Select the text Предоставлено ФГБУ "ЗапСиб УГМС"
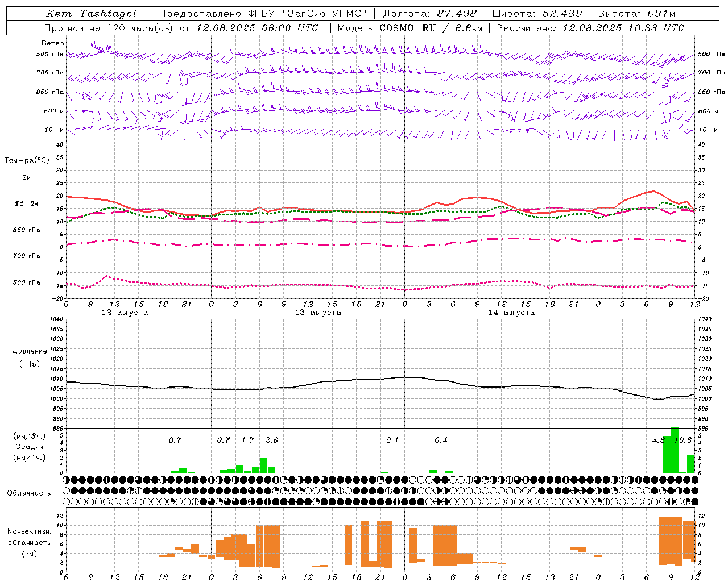 tap(263, 14)
